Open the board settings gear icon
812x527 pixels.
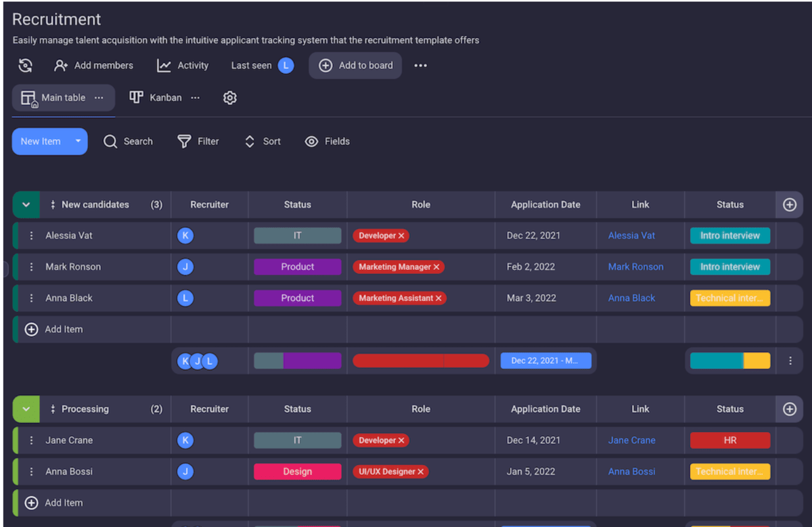229,97
